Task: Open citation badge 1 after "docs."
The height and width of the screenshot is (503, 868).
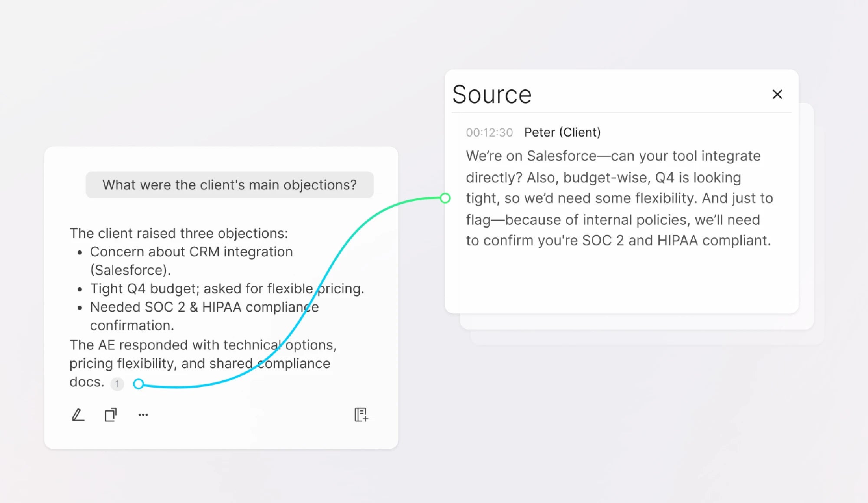Action: (117, 384)
